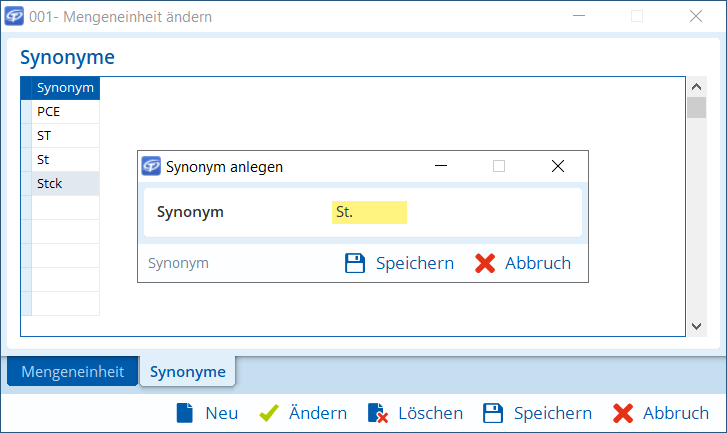
Task: Click the save disk icon in the Synonym anlegen dialog
Action: coord(354,263)
